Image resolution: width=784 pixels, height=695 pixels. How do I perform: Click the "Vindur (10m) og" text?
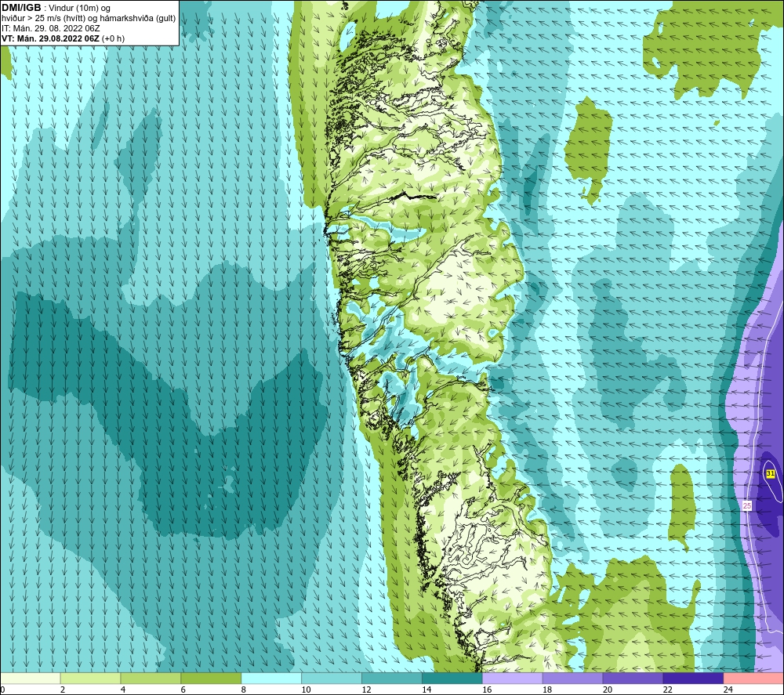click(x=79, y=8)
